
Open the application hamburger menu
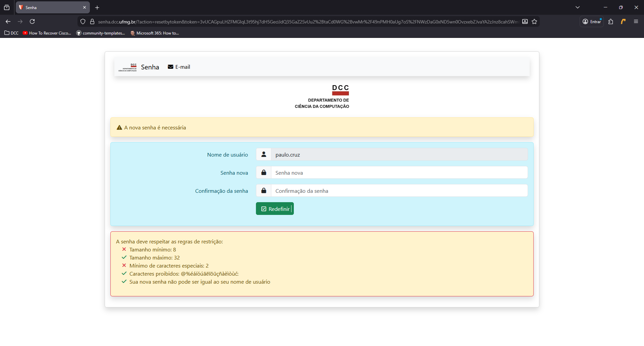636,21
